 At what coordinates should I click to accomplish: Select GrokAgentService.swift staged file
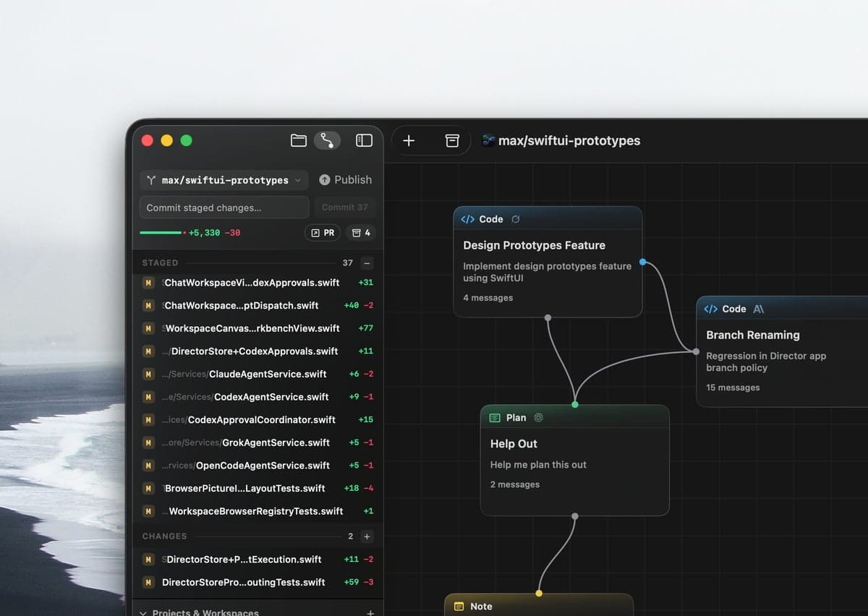tap(258, 442)
